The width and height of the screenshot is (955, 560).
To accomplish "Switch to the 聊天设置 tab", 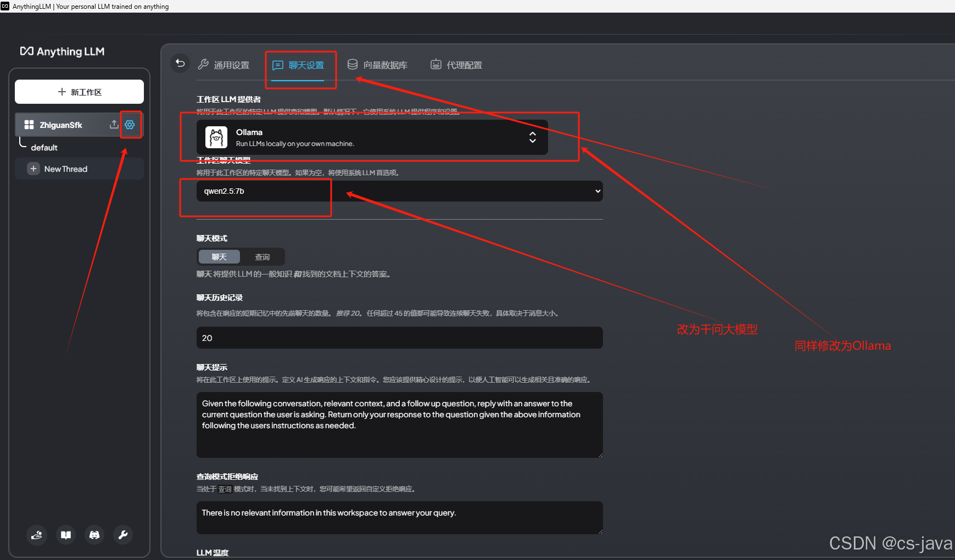I will [x=298, y=66].
